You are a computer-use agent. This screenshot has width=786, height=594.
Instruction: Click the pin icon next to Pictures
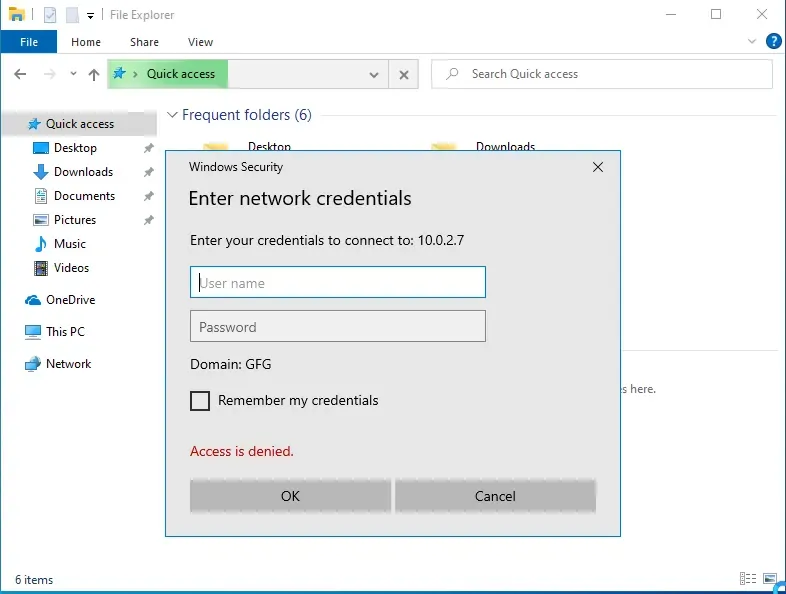click(x=148, y=221)
